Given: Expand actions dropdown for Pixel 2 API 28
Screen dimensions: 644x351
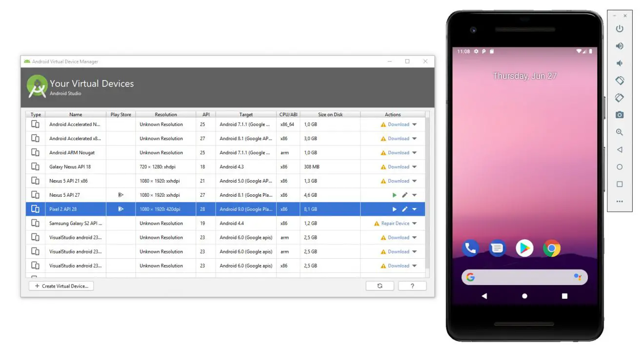Looking at the screenshot, I should click(x=415, y=209).
